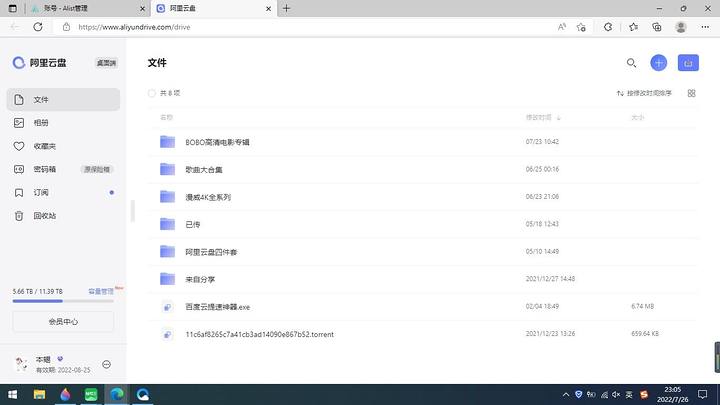Image resolution: width=720 pixels, height=405 pixels.
Task: Select the 歌曲大合集 name text
Action: point(204,170)
